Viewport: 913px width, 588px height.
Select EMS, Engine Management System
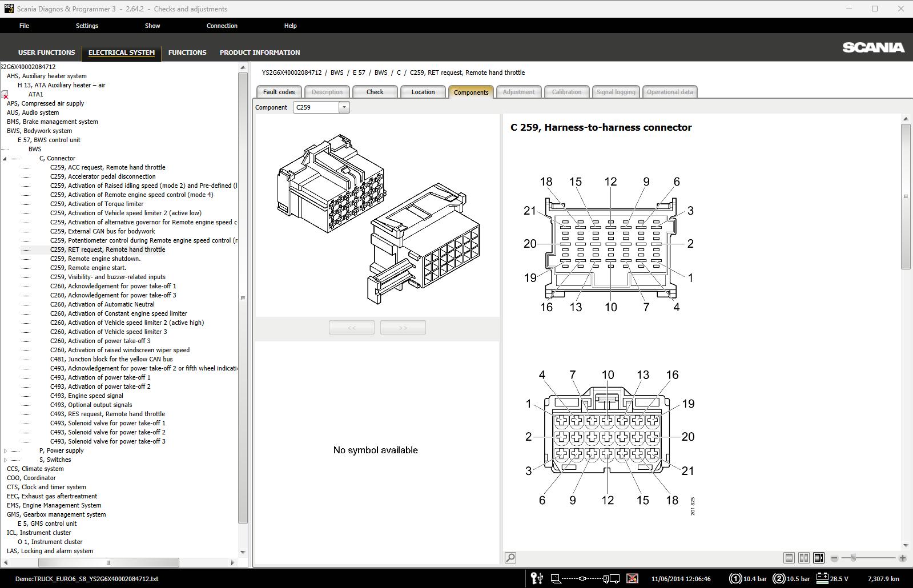pos(54,506)
